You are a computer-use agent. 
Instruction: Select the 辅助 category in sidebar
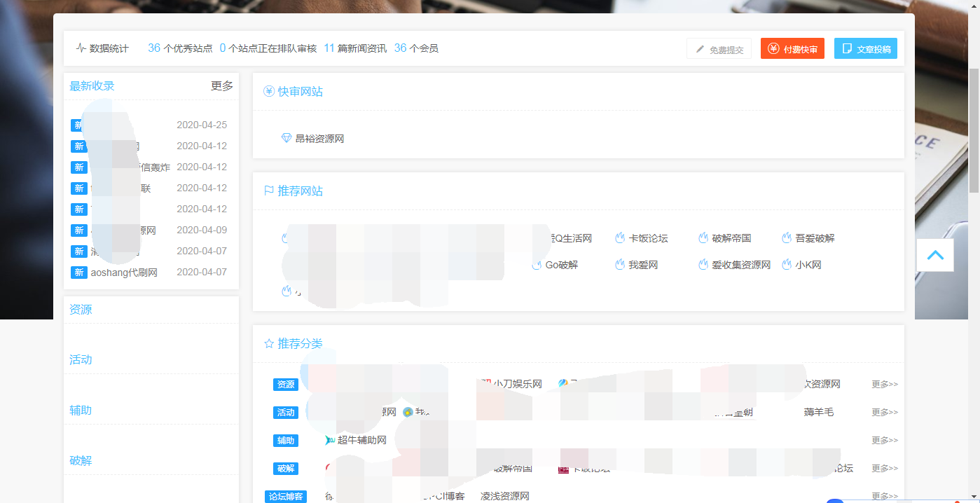[x=81, y=410]
